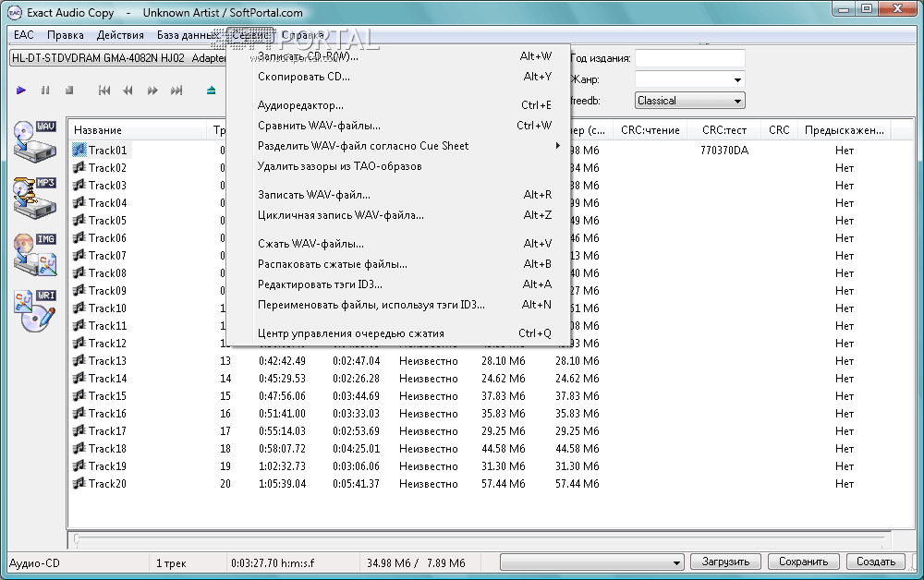Select the Track10 music note icon
This screenshot has height=580, width=924.
click(x=79, y=308)
